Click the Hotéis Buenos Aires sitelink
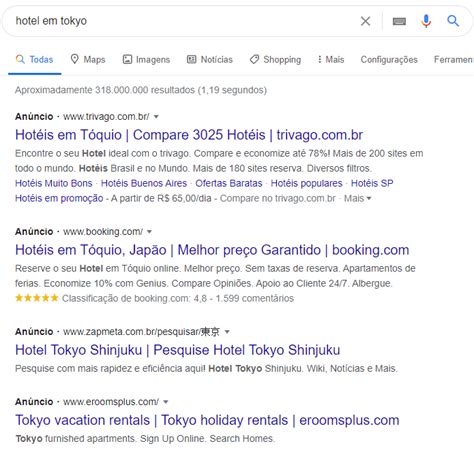This screenshot has width=474, height=465. click(x=144, y=183)
